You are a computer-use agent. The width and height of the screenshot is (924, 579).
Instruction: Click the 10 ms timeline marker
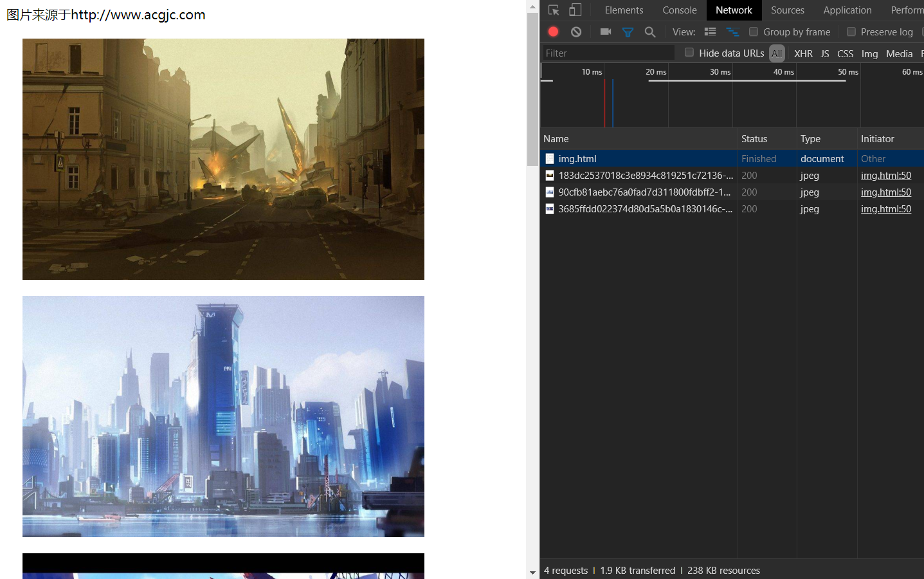(x=592, y=71)
